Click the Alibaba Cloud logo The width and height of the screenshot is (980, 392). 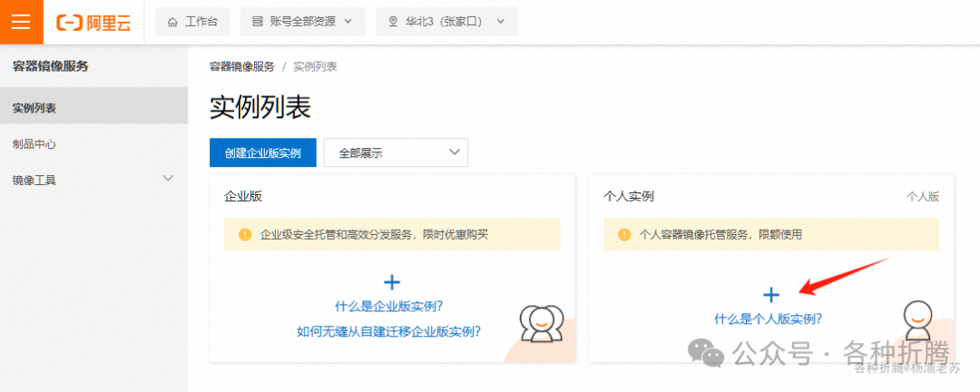[x=93, y=22]
